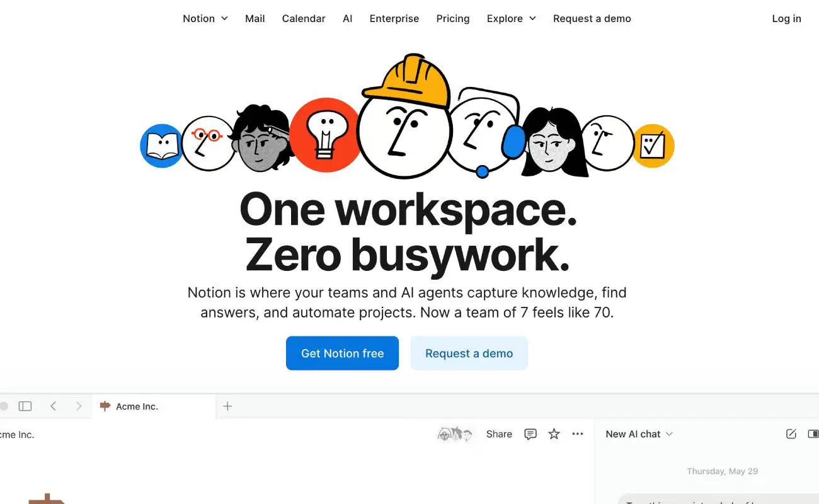Open the Log in link
819x504 pixels.
tap(786, 18)
